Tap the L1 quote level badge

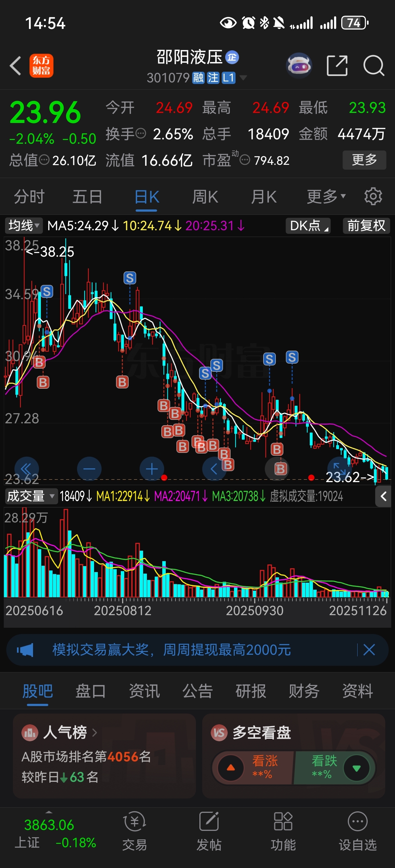pyautogui.click(x=228, y=78)
